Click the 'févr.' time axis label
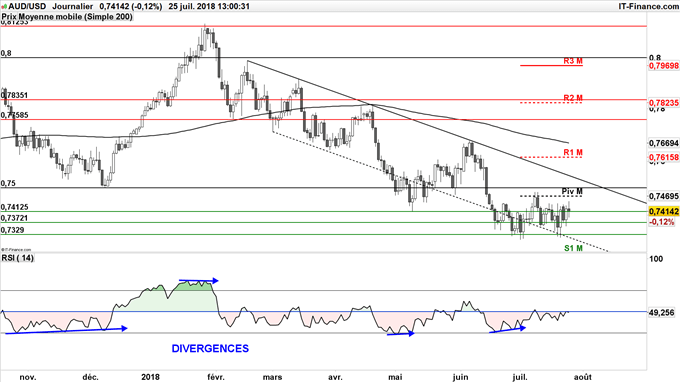 tap(216, 377)
